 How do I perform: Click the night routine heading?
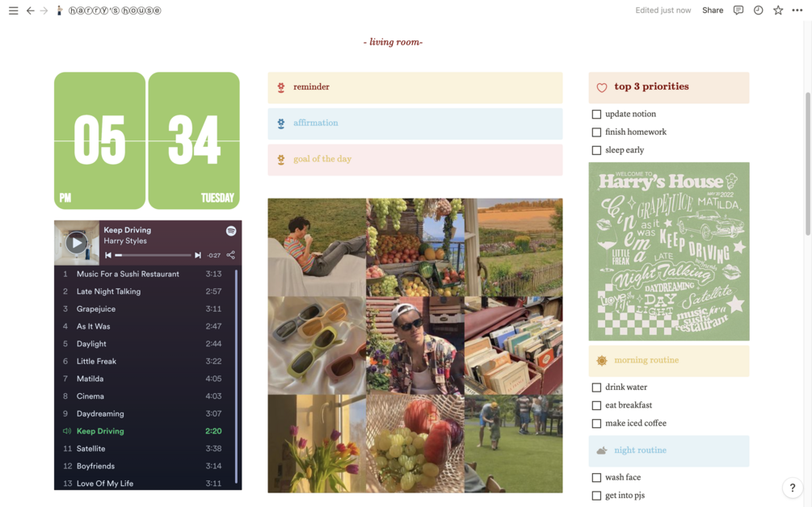coord(641,450)
